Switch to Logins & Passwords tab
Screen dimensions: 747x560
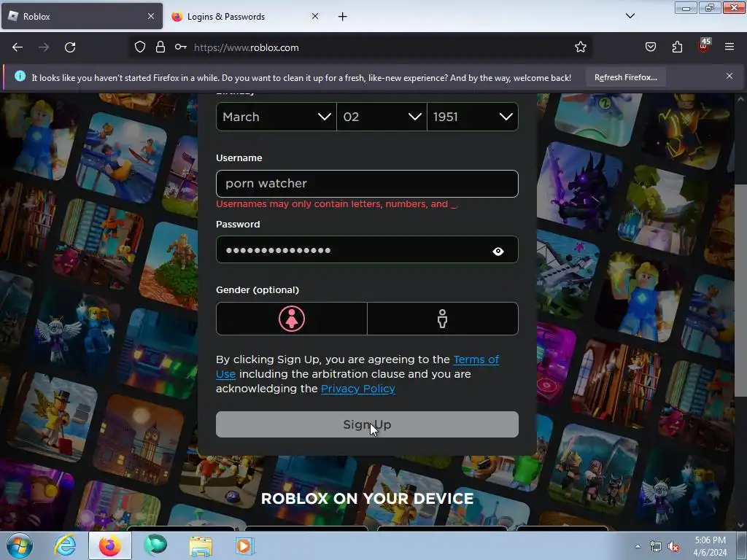pos(246,16)
